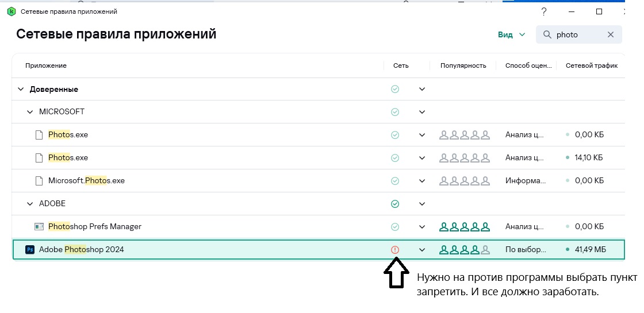Sort by the Сеть column header
The image size is (644, 313).
pos(401,65)
